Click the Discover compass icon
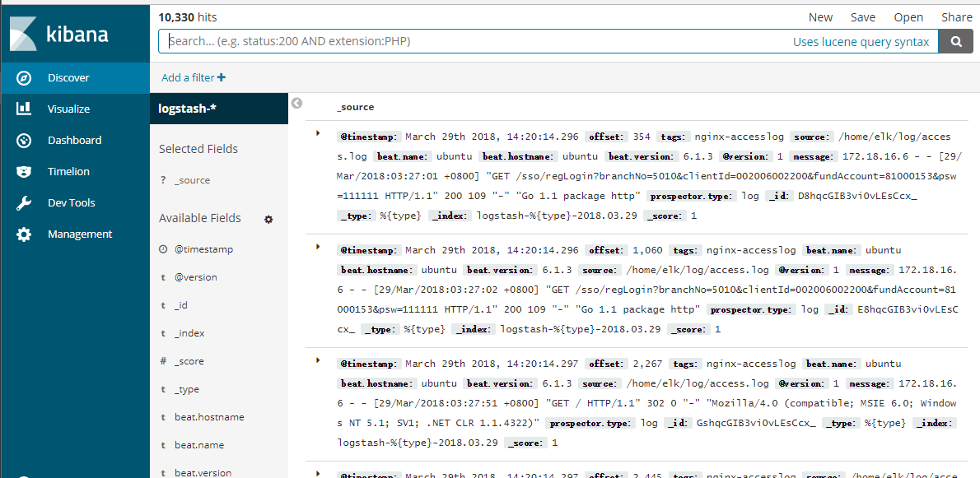Screen dimensions: 980x478 (23, 78)
